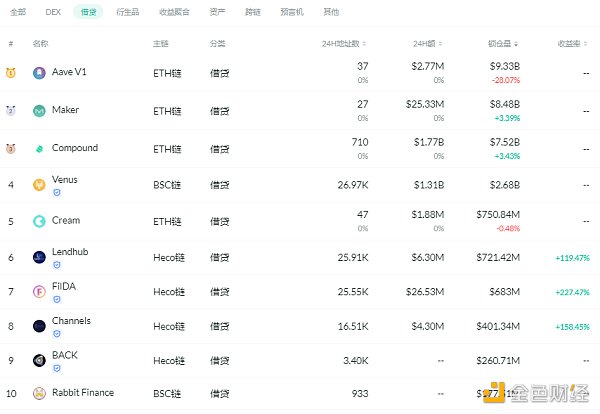600x414 pixels.
Task: Click Lendhub yield +119.47%
Action: [572, 258]
